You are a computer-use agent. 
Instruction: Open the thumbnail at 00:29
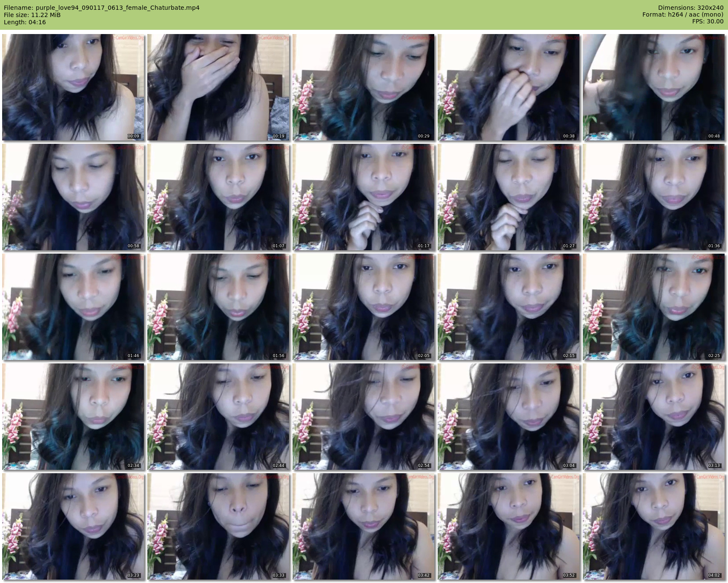364,87
